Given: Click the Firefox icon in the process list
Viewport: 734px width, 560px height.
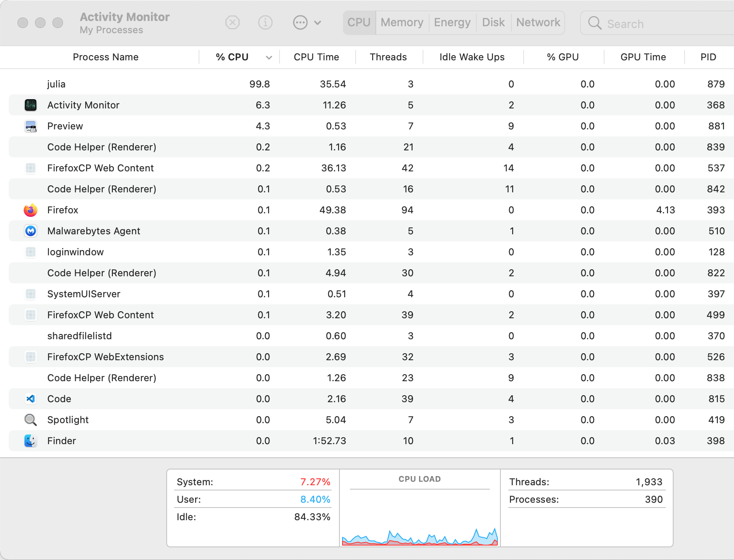Looking at the screenshot, I should [30, 210].
